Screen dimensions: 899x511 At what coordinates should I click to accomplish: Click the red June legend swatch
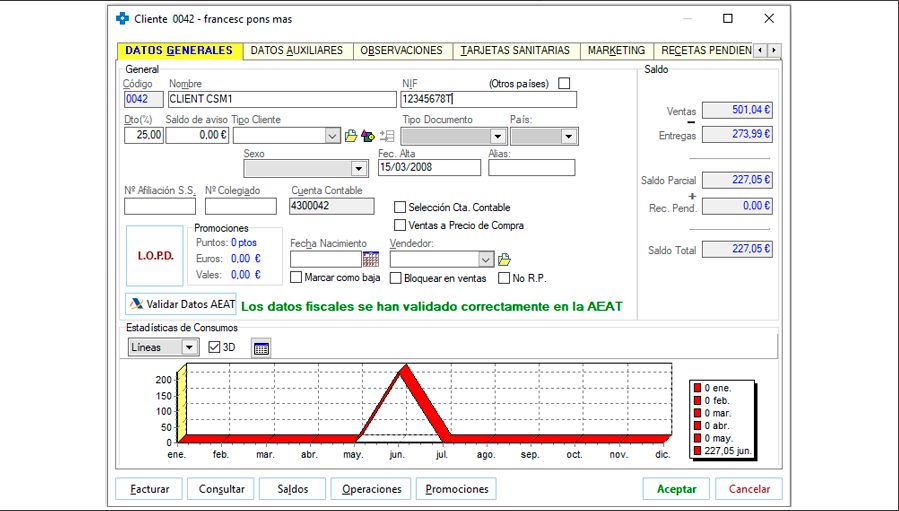pyautogui.click(x=697, y=452)
